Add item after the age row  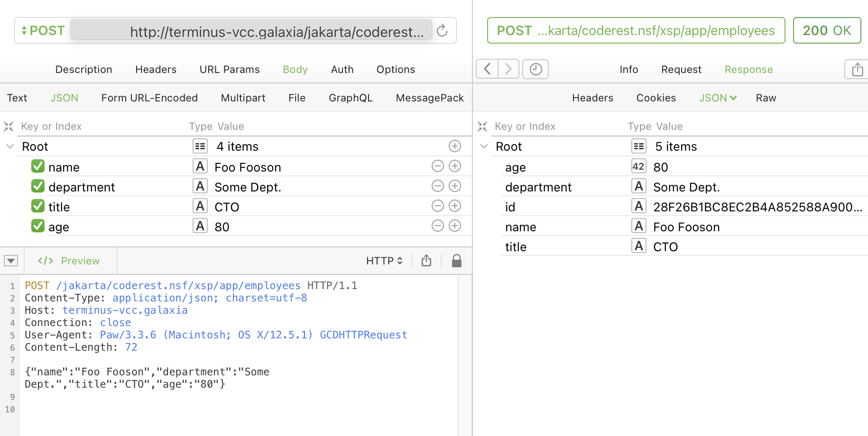455,226
